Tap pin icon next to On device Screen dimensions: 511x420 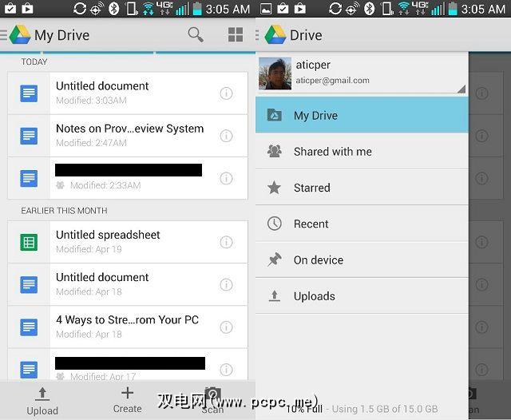[x=275, y=260]
